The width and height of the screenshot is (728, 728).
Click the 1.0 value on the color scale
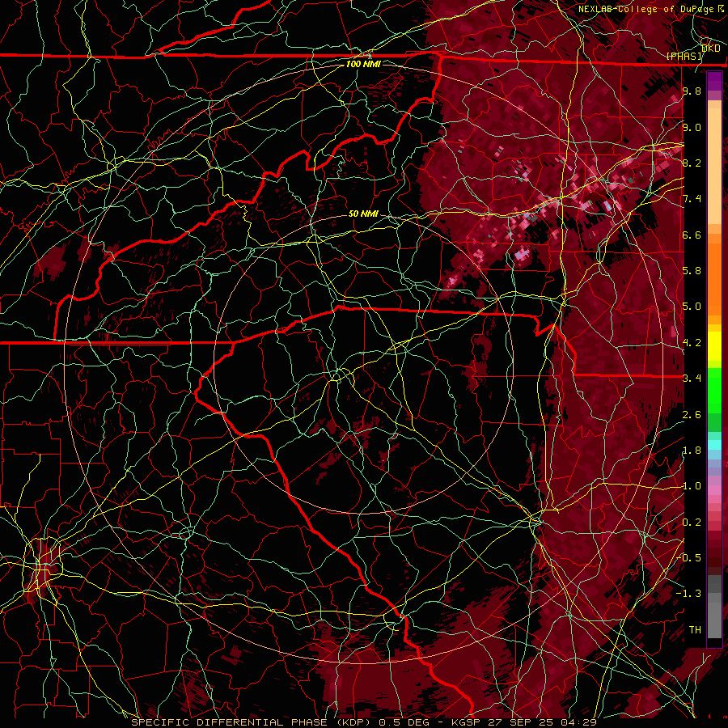coord(692,486)
